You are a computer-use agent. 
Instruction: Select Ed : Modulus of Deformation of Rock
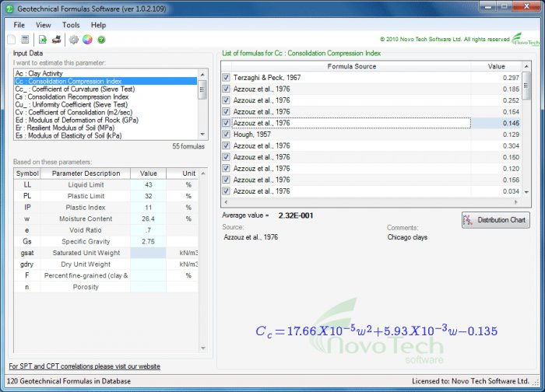pyautogui.click(x=106, y=120)
